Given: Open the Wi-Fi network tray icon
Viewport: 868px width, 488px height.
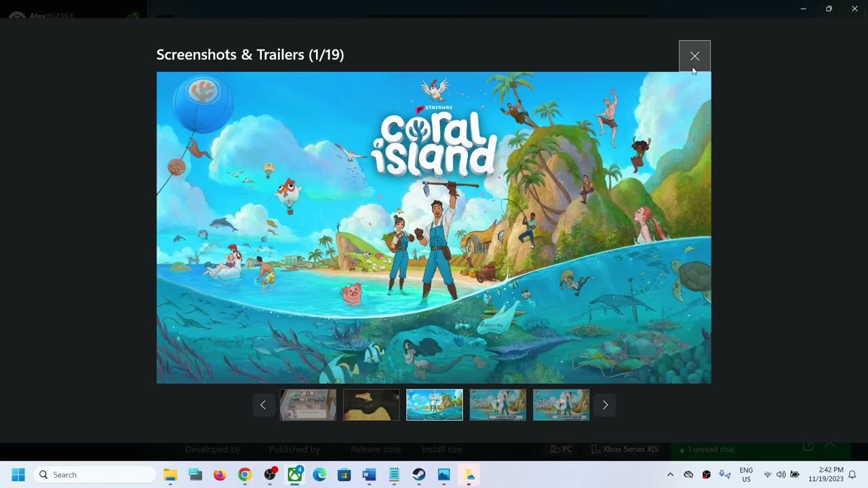Looking at the screenshot, I should (x=768, y=474).
